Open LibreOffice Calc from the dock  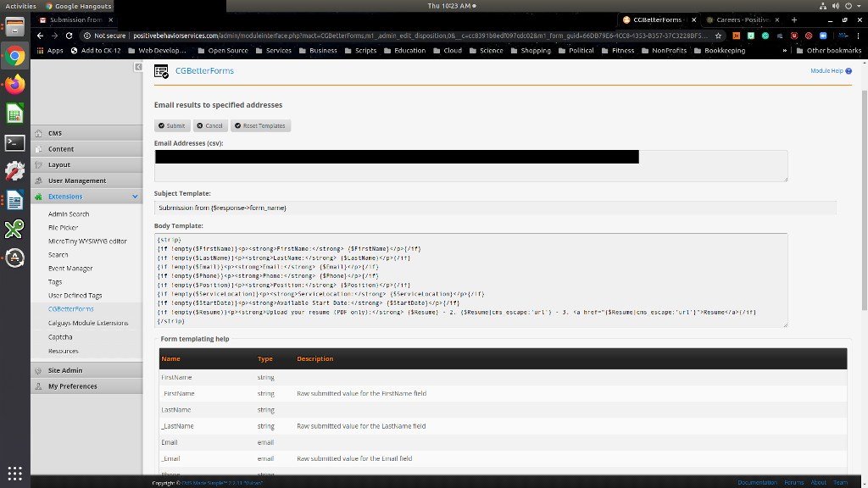pos(14,114)
